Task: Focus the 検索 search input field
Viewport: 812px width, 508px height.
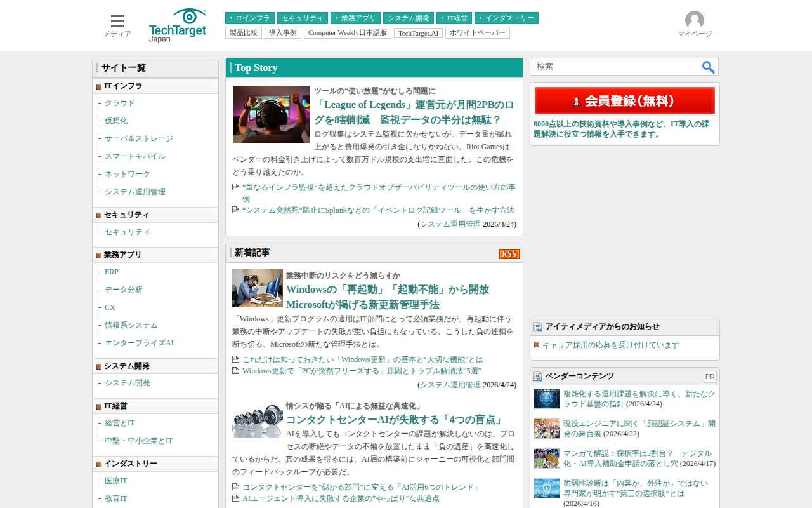Action: point(615,67)
